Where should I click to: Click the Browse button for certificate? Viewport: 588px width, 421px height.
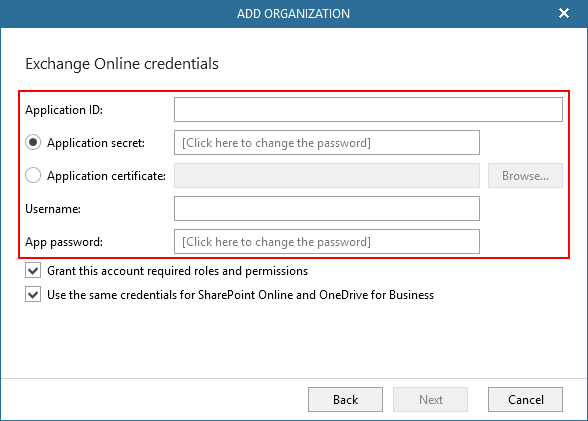(x=525, y=175)
